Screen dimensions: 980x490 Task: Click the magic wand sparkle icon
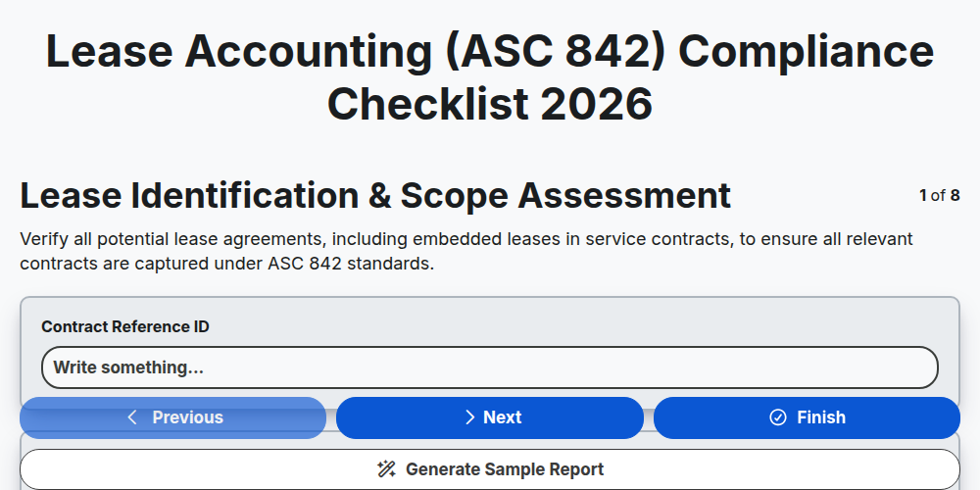pyautogui.click(x=387, y=469)
